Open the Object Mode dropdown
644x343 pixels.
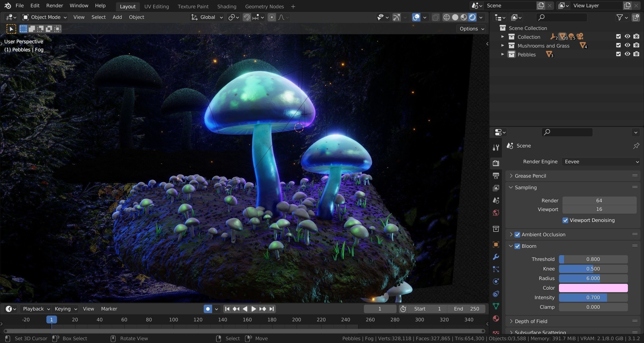pyautogui.click(x=45, y=17)
